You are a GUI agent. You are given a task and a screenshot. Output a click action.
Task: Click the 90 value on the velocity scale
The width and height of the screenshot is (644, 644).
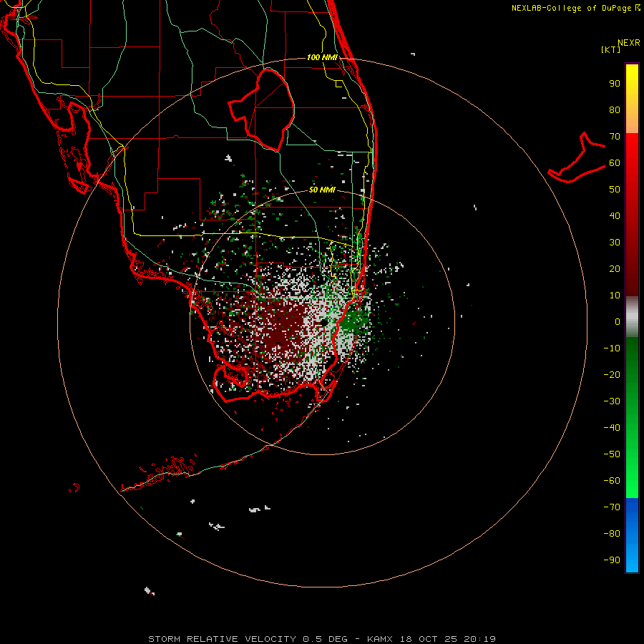click(x=615, y=84)
